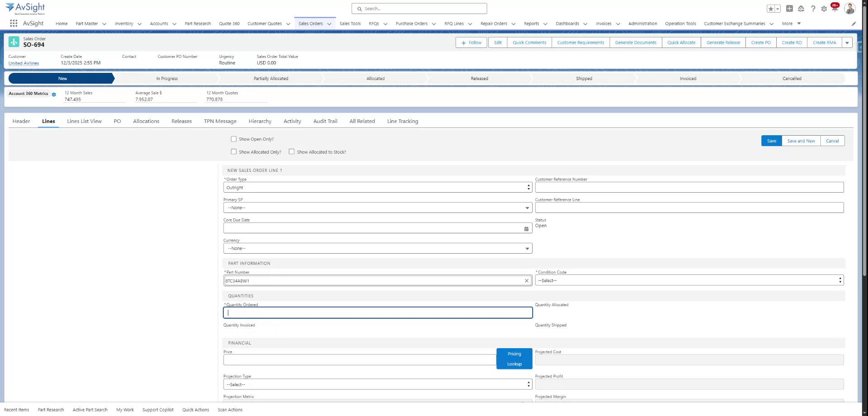Click the Help question mark icon

pos(813,9)
